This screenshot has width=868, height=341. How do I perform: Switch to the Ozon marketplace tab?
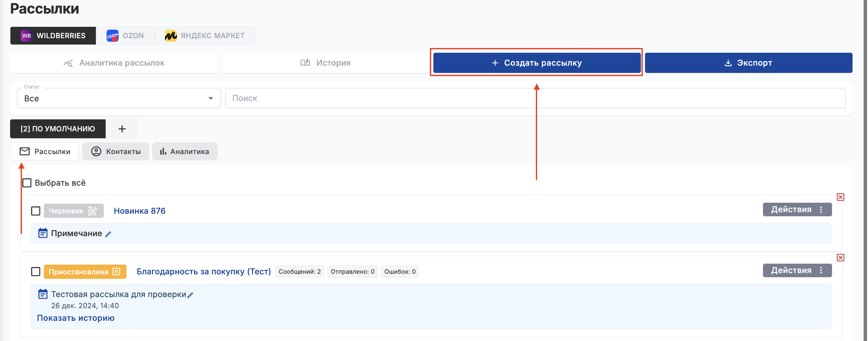click(125, 35)
